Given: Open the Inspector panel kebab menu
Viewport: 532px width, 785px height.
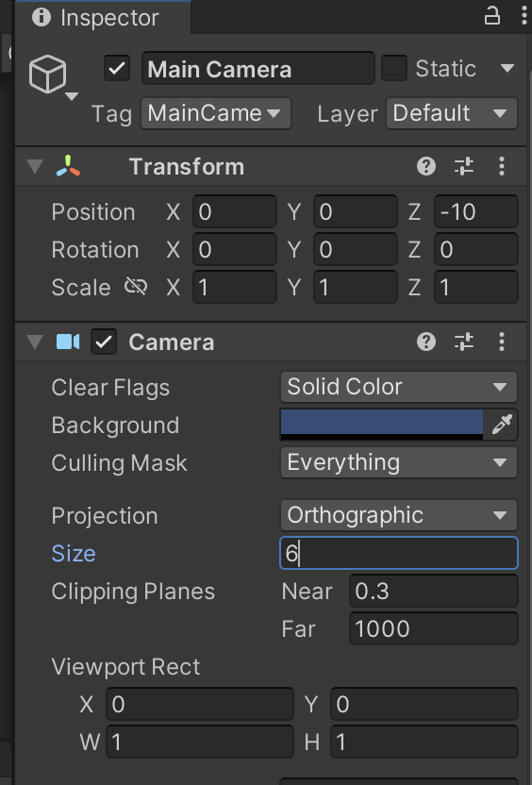Looking at the screenshot, I should point(524,16).
